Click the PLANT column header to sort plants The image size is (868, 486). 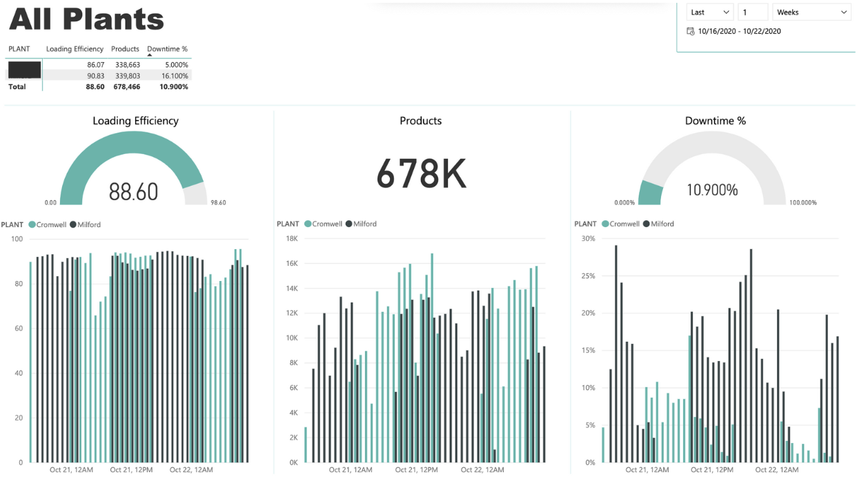[20, 49]
